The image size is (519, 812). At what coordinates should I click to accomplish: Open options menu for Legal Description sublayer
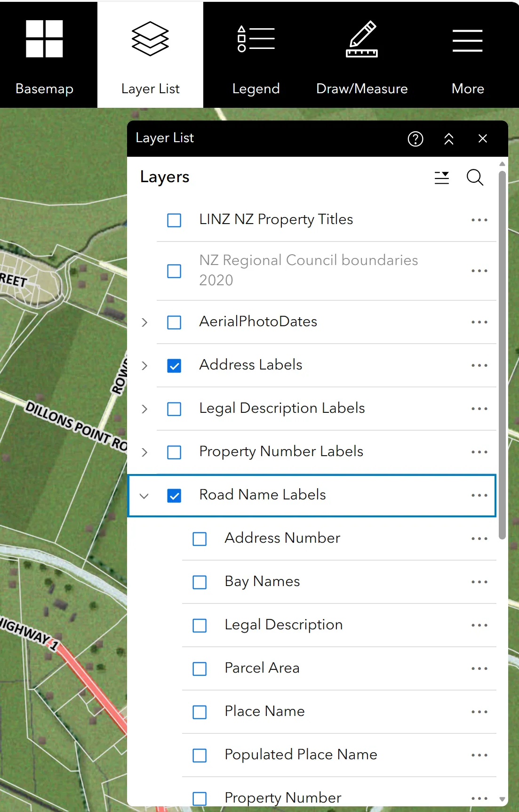[479, 625]
